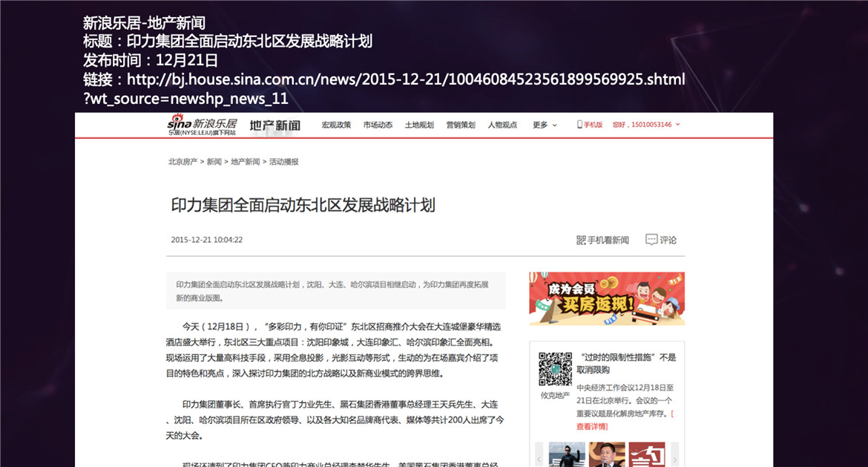Click the article headline 印力集团全面启动东北区发展战略计划

303,205
